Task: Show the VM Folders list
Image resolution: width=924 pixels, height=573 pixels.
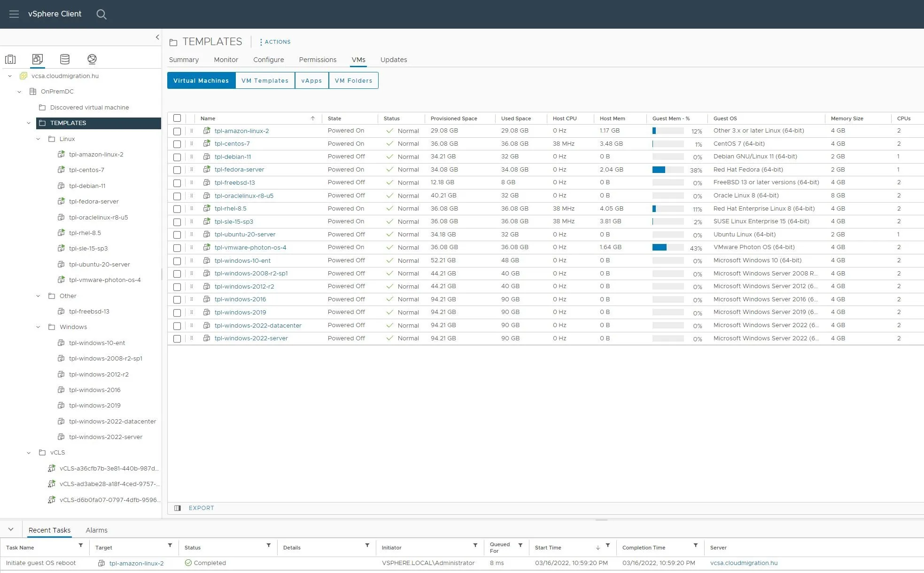Action: tap(354, 80)
